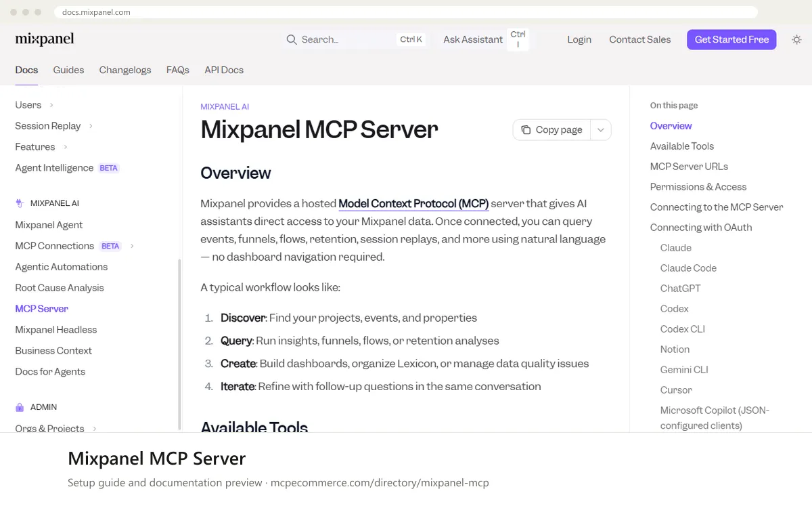Open Agent Intelligence in sidebar
Viewport: 812px width, 508px height.
click(x=54, y=168)
